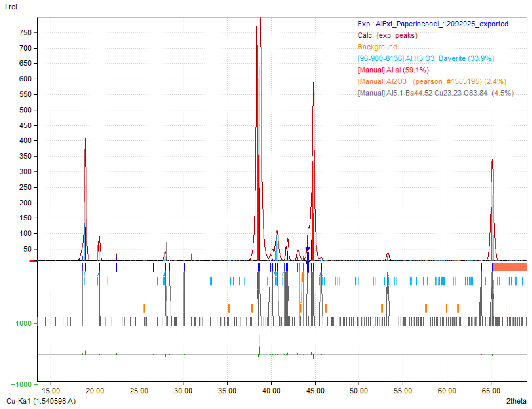Screen dimensions: 532x409
Task: Click the salmon rectangle at right of baseline
Action: point(510,267)
